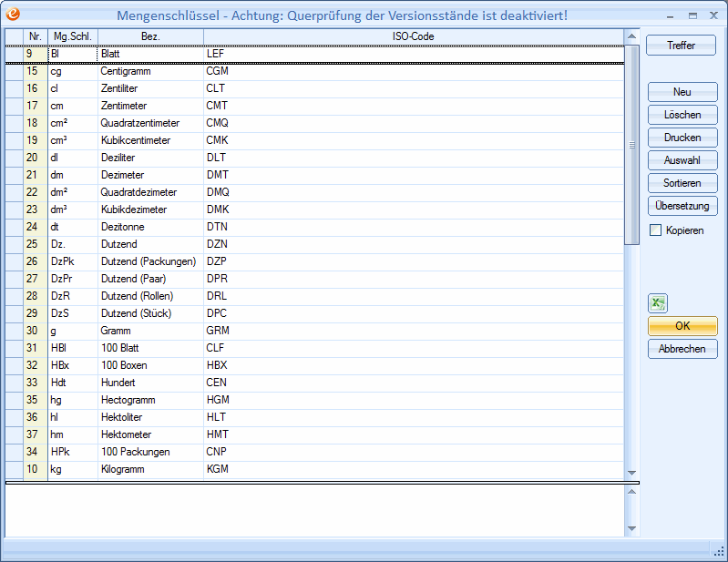
Task: Click the application logo in title bar
Action: pyautogui.click(x=13, y=15)
